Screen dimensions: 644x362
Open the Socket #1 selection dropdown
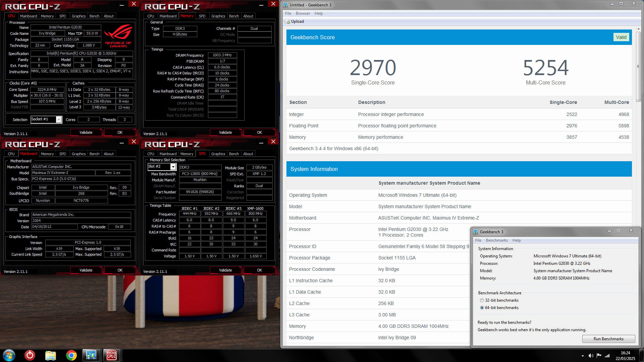[x=59, y=120]
